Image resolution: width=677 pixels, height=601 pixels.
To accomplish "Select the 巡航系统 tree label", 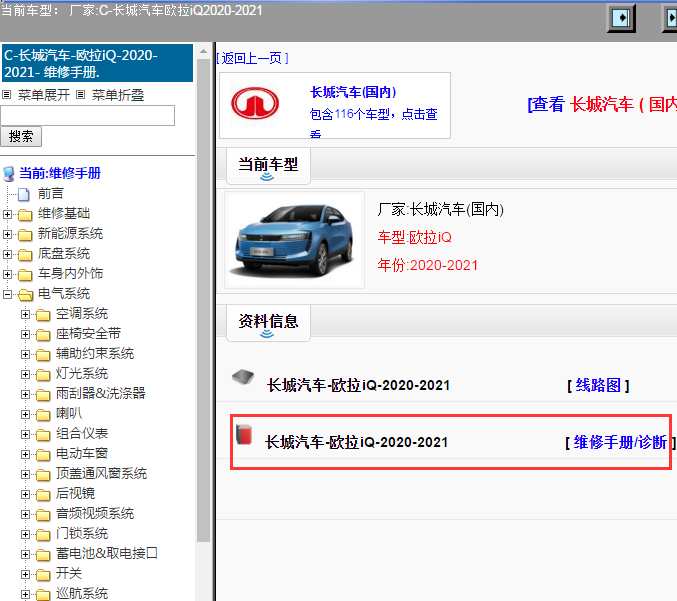I will (x=82, y=593).
